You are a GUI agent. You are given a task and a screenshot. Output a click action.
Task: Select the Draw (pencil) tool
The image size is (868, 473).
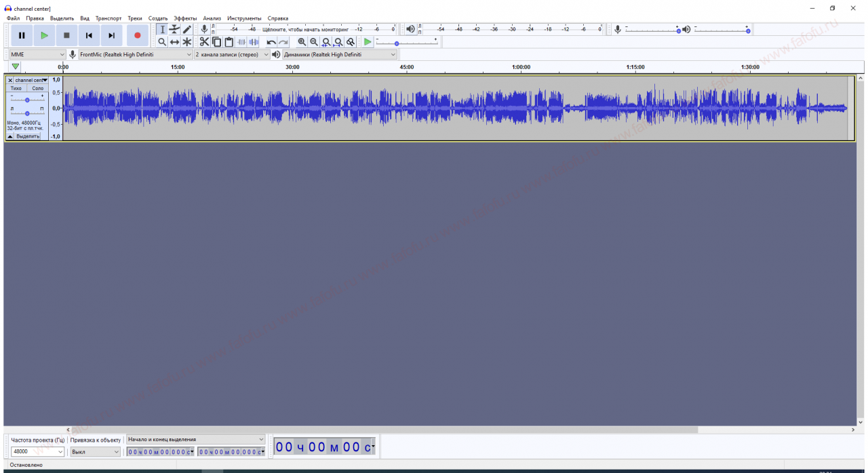[186, 29]
